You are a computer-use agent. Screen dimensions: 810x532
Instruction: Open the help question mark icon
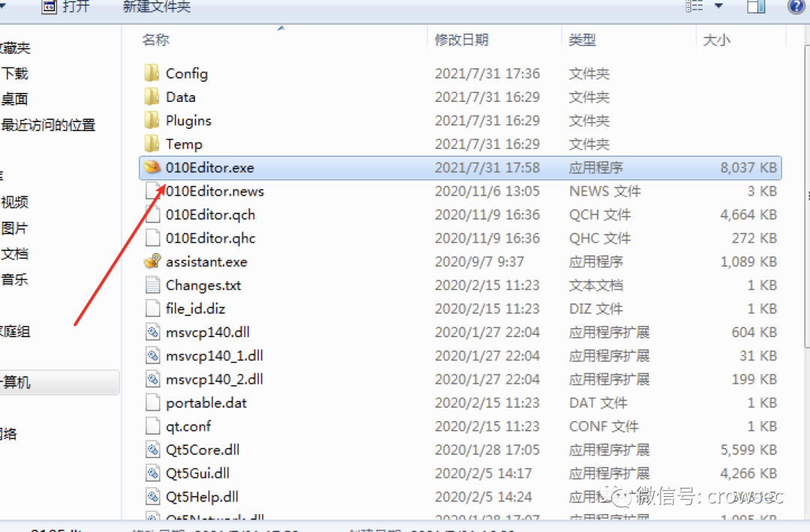point(796,6)
